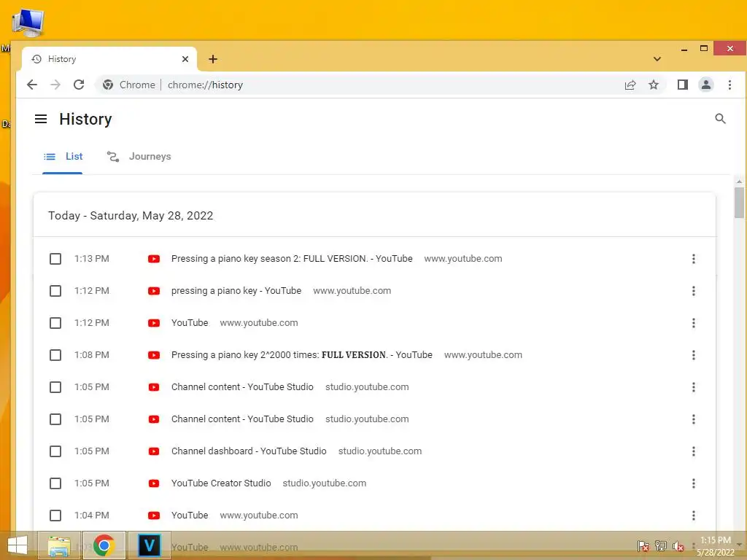Click the YouTube favicon of 'Channel dashboard' entry

(153, 451)
